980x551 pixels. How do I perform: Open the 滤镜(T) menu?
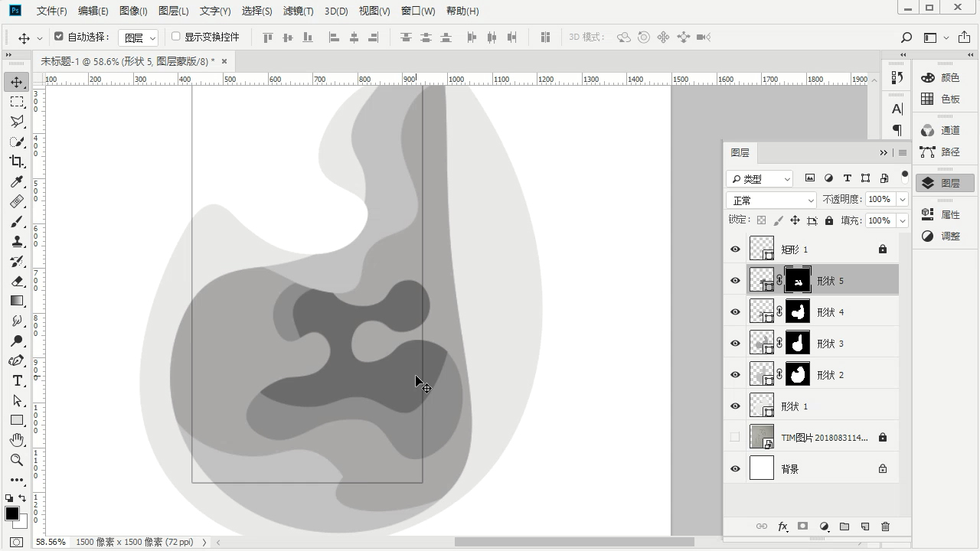click(298, 11)
